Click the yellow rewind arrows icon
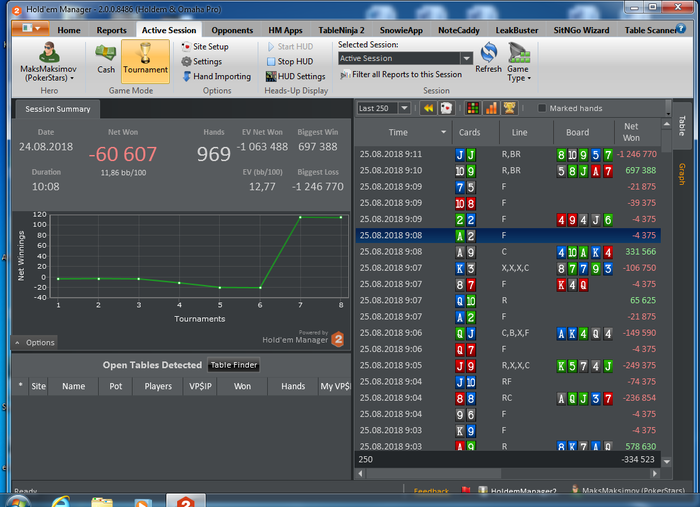Viewport: 700px width, 507px height. pyautogui.click(x=428, y=108)
